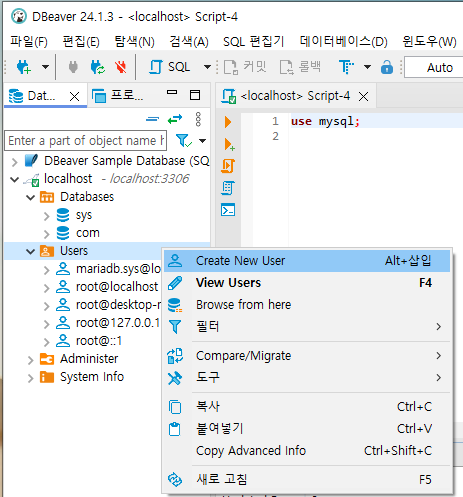Click the execute SQL script icon
The width and height of the screenshot is (463, 497).
[x=228, y=166]
